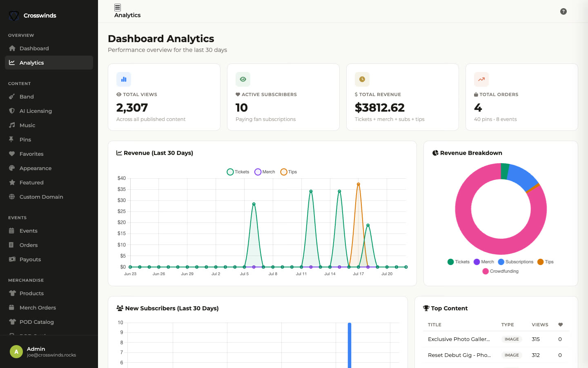Toggle Merch series in revenue line chart legend
Screen dimensions: 588x368
click(265, 172)
